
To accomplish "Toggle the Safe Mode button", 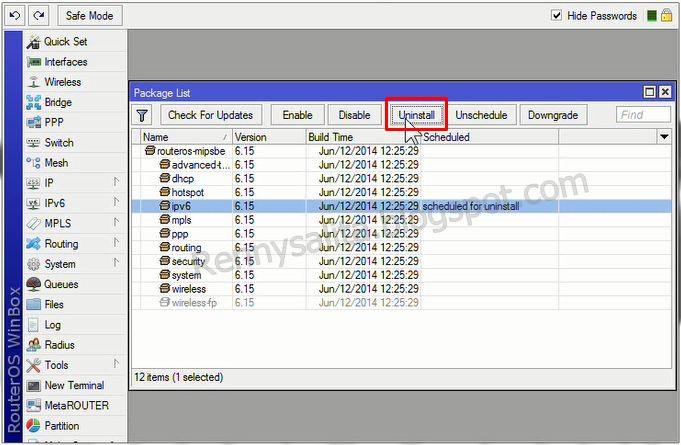I will point(89,16).
